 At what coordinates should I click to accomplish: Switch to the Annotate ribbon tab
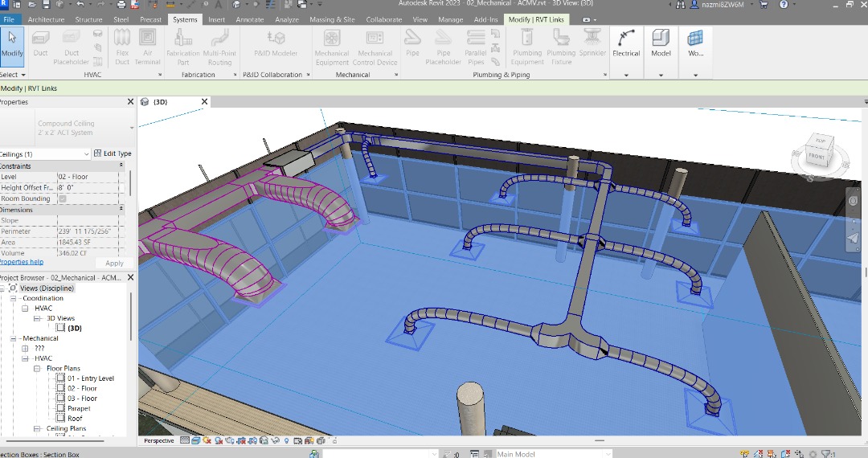250,19
